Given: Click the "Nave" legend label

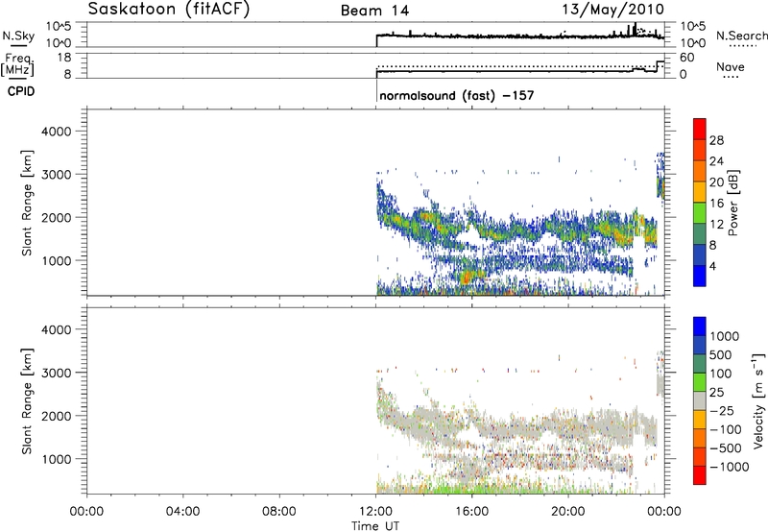Looking at the screenshot, I should click(x=731, y=67).
